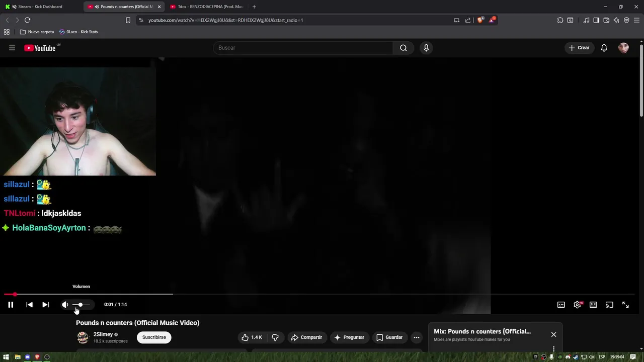Open the music note media control icon
Image resolution: width=644 pixels, height=362 pixels.
(586, 20)
